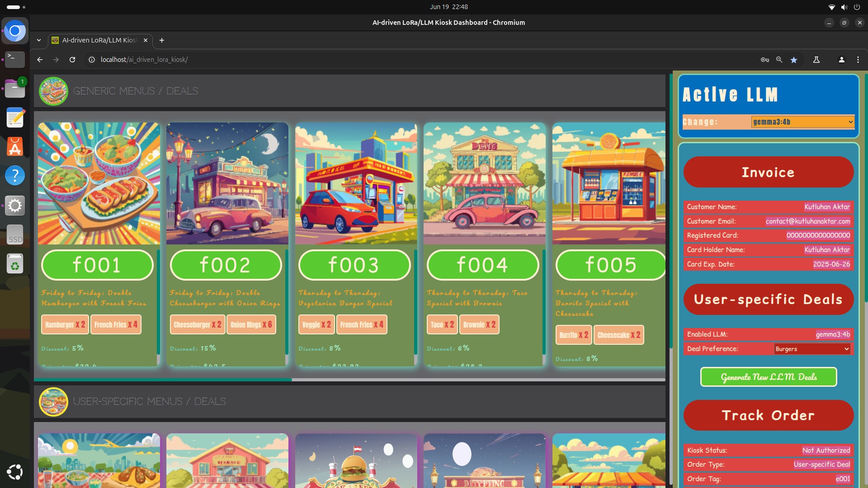Open the Terminal from the dock
Viewport: 868px width, 488px height.
[15, 60]
